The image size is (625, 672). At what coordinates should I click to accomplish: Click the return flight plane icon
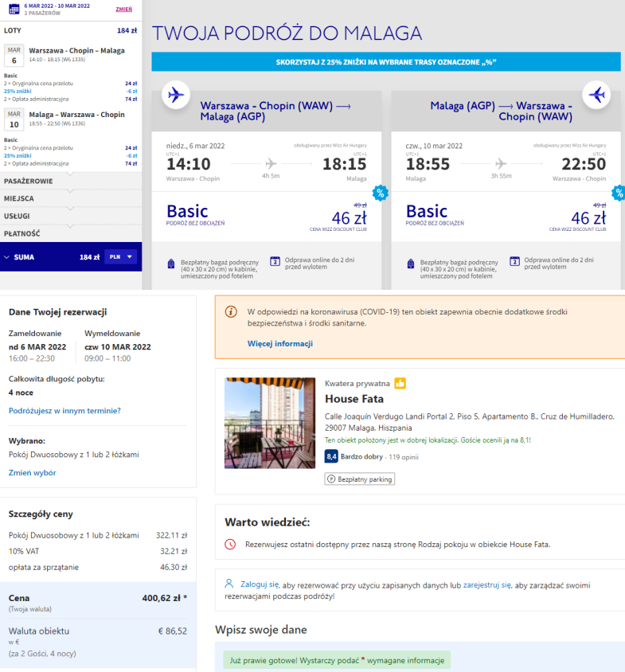click(x=596, y=95)
